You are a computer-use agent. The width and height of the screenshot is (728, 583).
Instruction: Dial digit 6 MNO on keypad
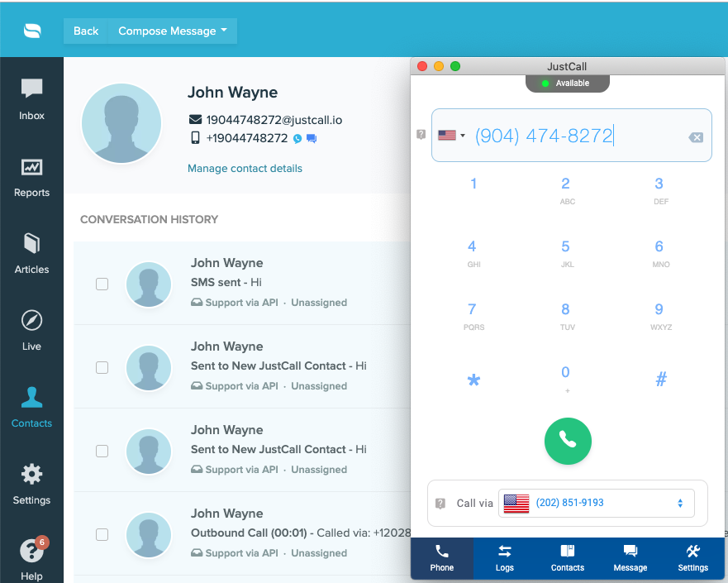point(659,254)
